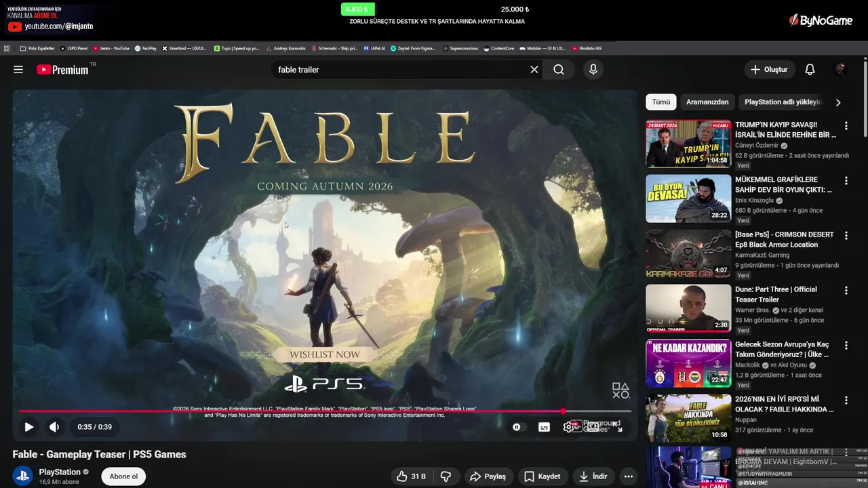This screenshot has height=488, width=868.
Task: Click the WISHLIST NOW banner in video
Action: point(325,354)
